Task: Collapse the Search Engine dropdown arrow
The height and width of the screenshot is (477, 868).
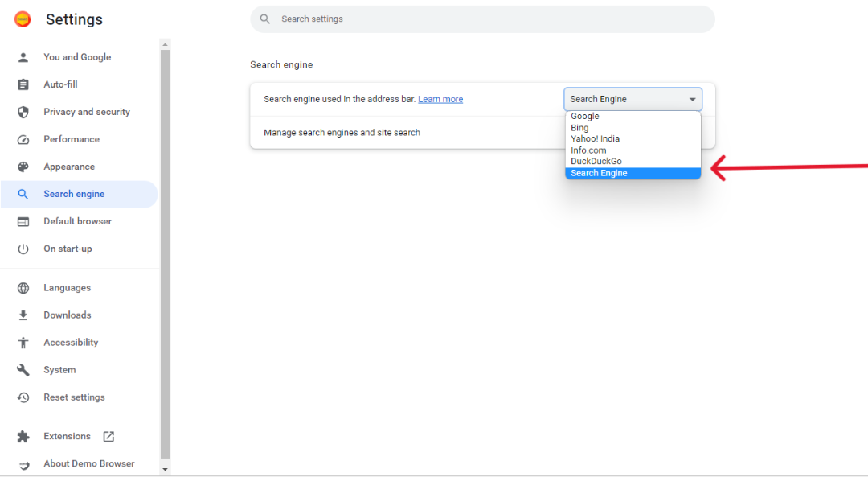Action: coord(692,99)
